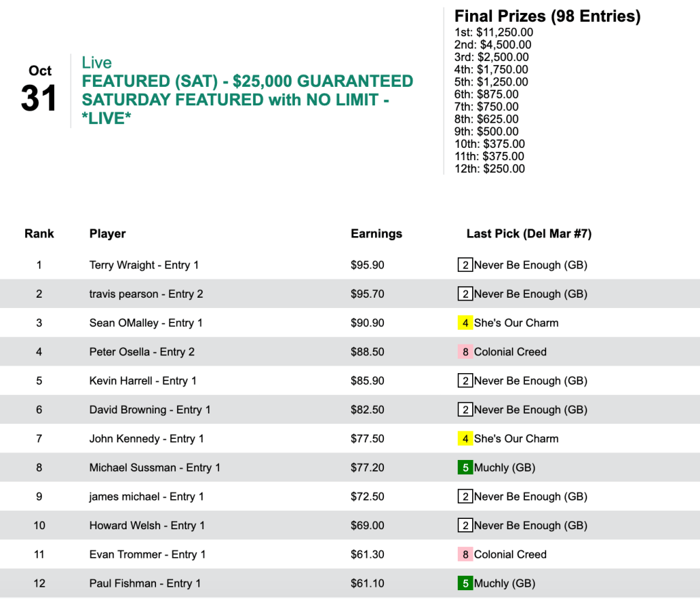This screenshot has height=599, width=700.
Task: Sort by the Rank column header
Action: [x=39, y=233]
